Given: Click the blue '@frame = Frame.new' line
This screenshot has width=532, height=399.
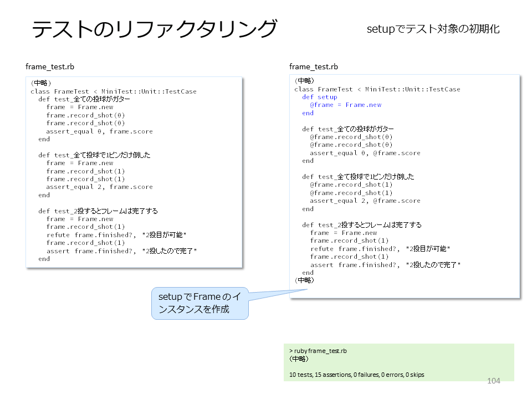Looking at the screenshot, I should [346, 105].
